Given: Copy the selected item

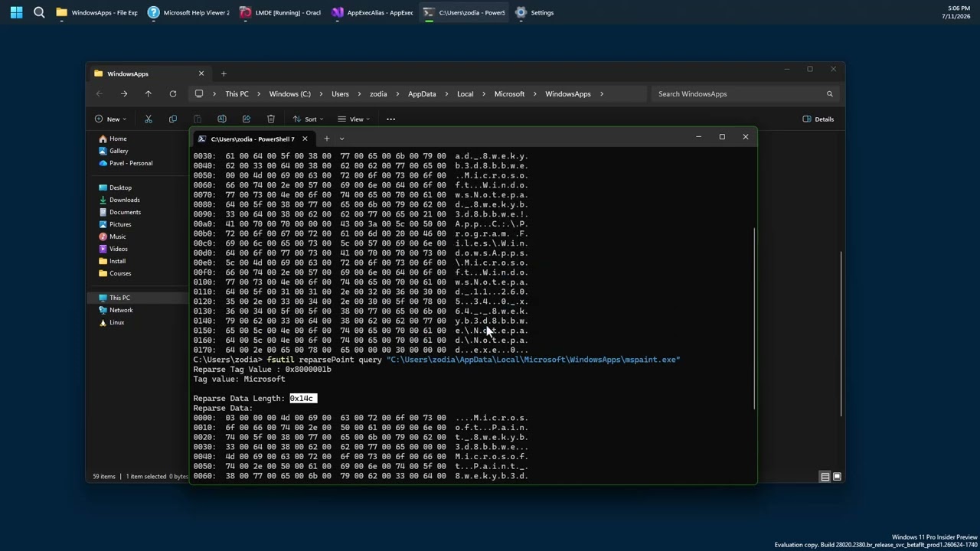Looking at the screenshot, I should pos(173,119).
